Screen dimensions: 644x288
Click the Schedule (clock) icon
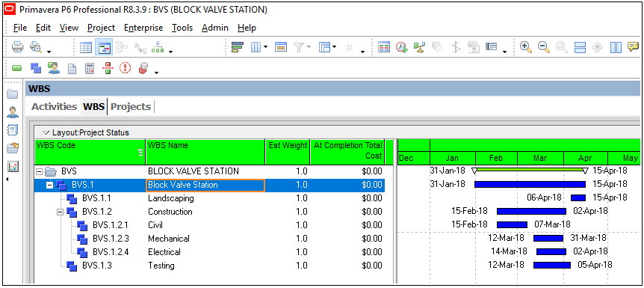pyautogui.click(x=402, y=47)
